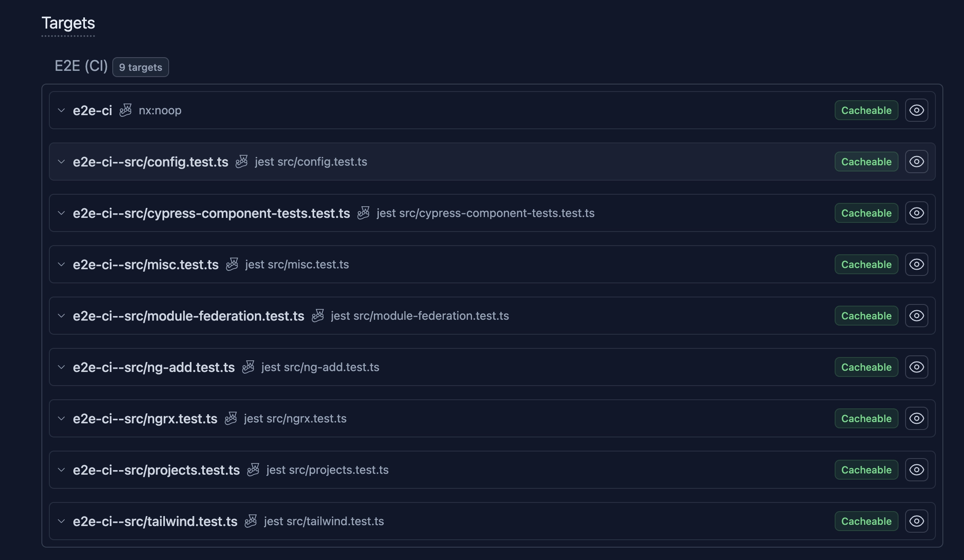964x560 pixels.
Task: Click the Jest icon beside module-federation.test.ts target
Action: (318, 316)
